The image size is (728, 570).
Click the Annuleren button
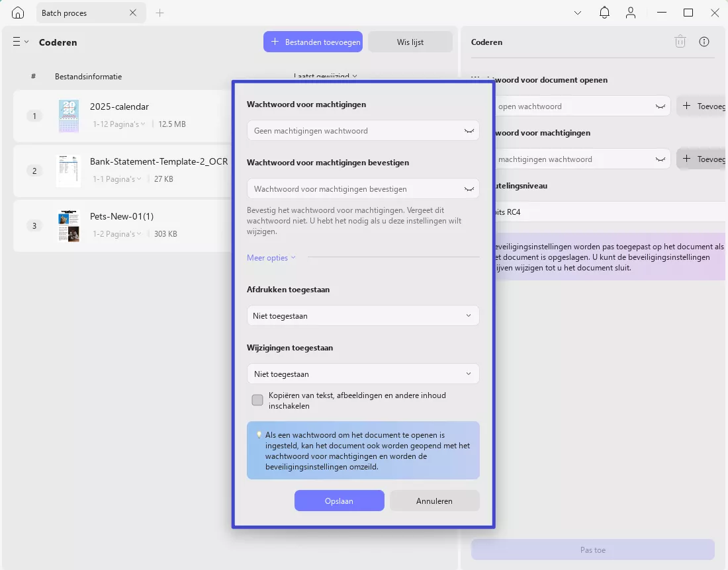[x=434, y=501]
